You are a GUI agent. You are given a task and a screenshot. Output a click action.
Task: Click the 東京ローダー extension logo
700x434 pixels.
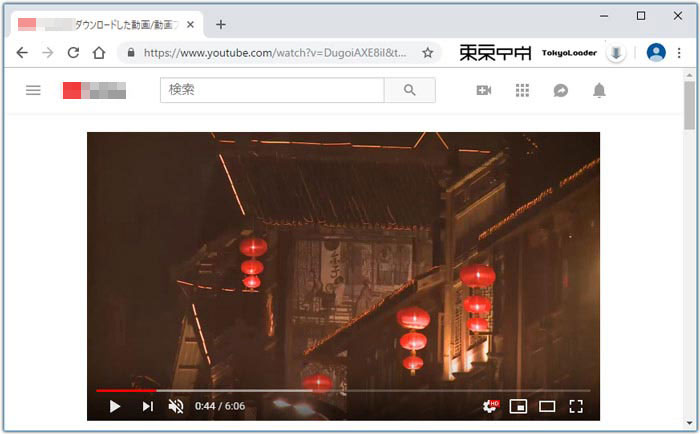496,53
